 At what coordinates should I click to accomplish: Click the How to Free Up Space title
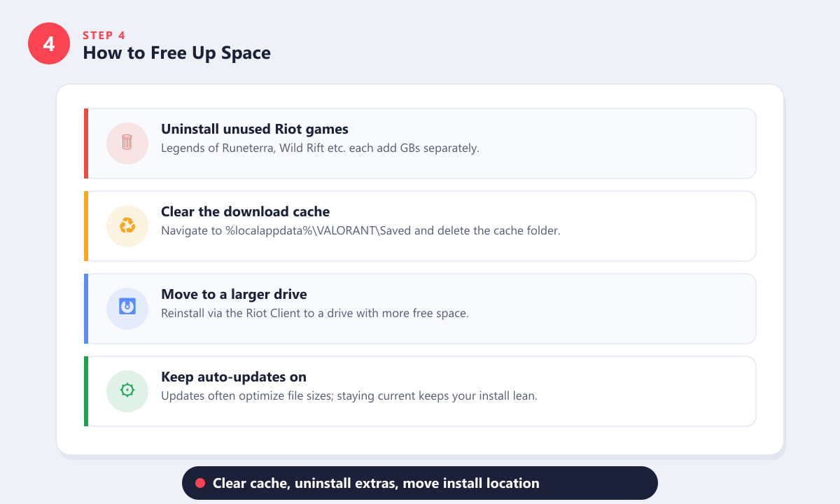coord(176,52)
